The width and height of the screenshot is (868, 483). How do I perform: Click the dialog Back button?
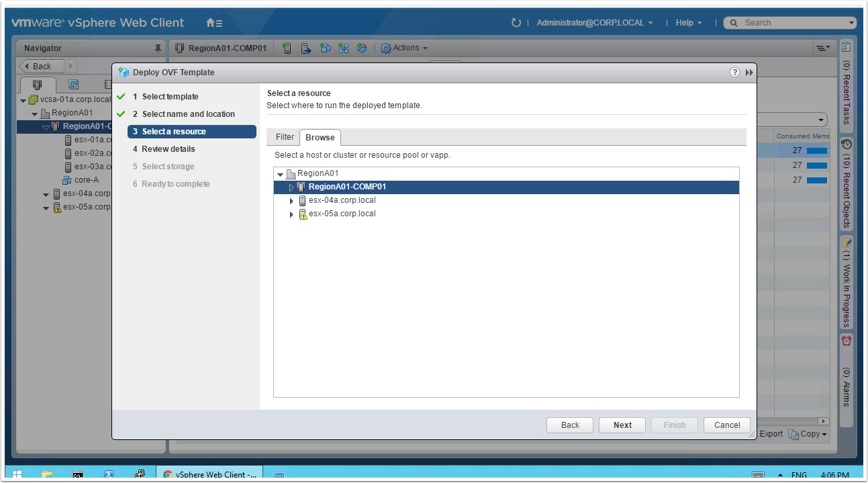[570, 425]
